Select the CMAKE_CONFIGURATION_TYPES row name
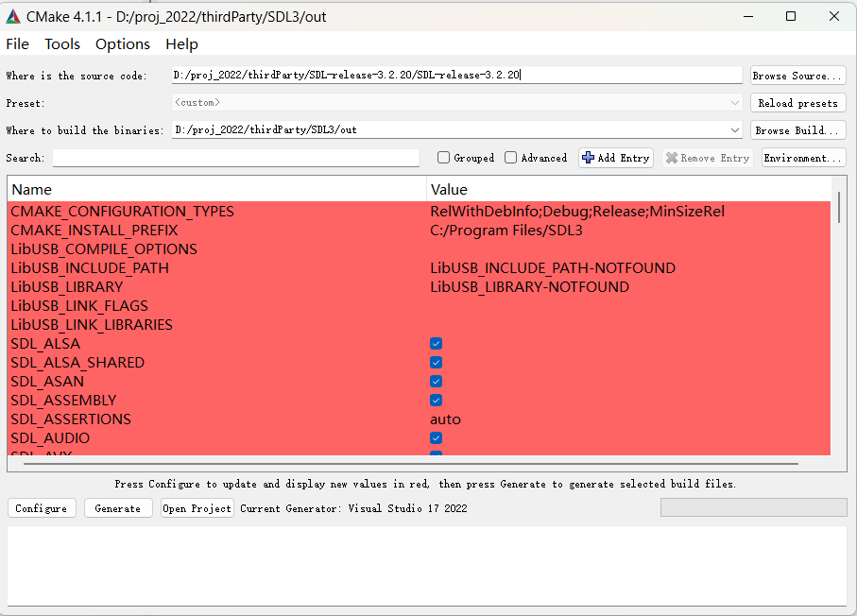857x616 pixels. [123, 211]
